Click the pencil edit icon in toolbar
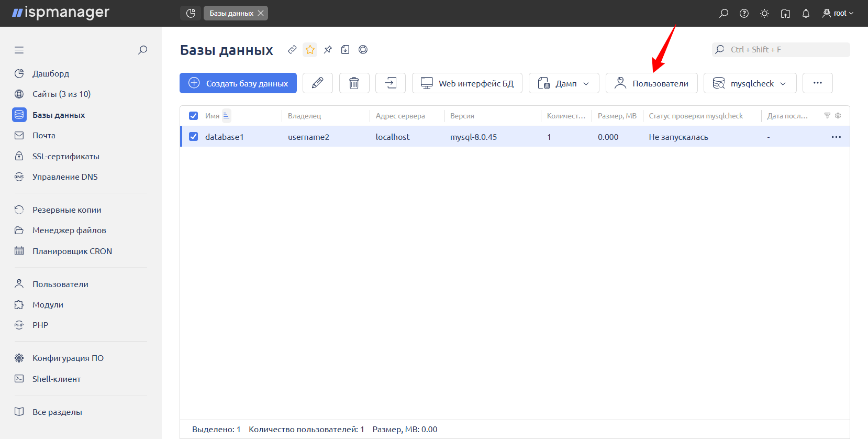Viewport: 868px width, 439px height. click(317, 83)
